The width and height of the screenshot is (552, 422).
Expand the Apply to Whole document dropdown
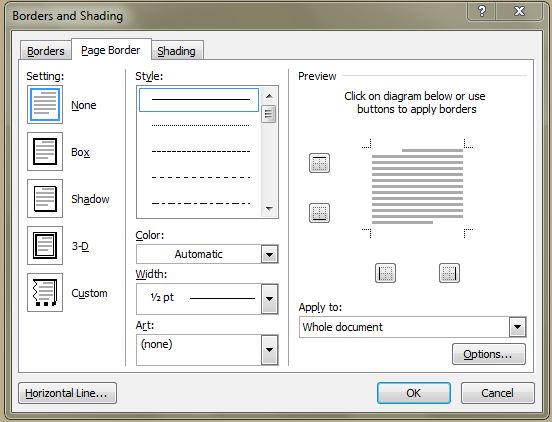[x=413, y=327]
